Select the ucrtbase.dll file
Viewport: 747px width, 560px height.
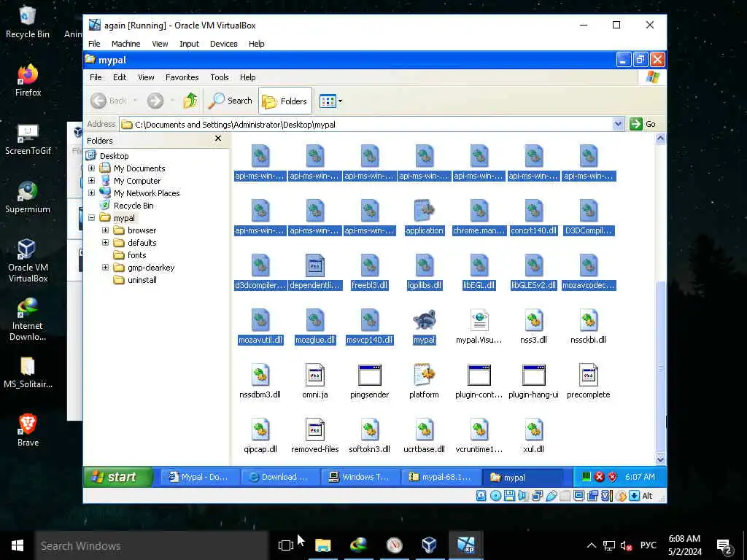click(424, 437)
